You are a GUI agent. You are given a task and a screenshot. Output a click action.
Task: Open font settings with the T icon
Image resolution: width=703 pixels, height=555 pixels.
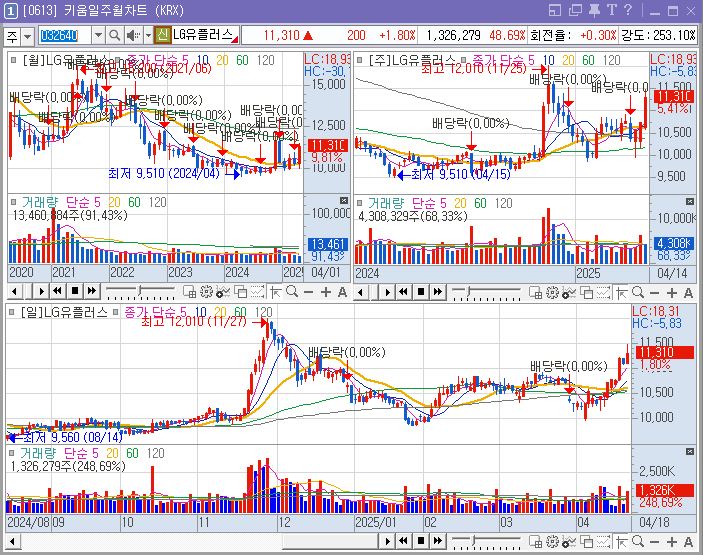coord(612,10)
